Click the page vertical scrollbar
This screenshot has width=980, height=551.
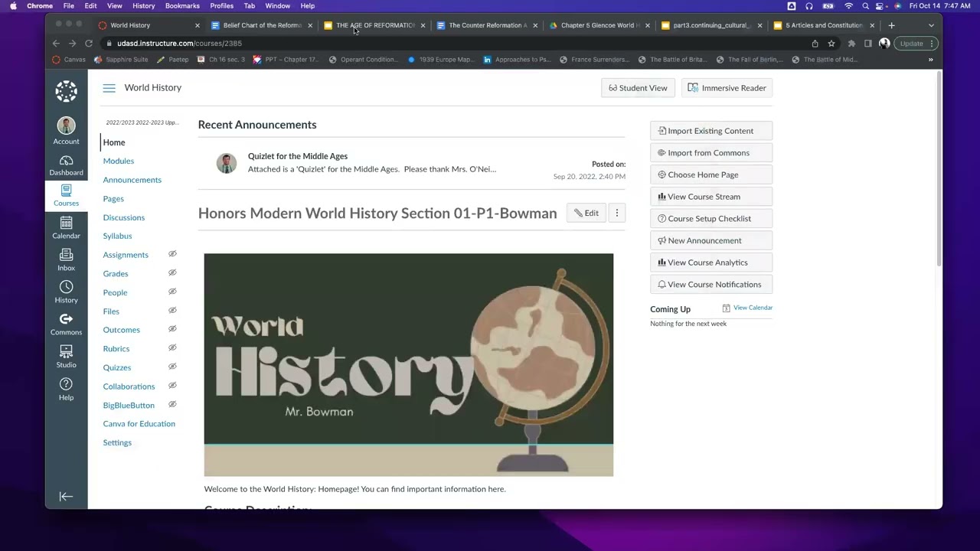[x=939, y=168]
